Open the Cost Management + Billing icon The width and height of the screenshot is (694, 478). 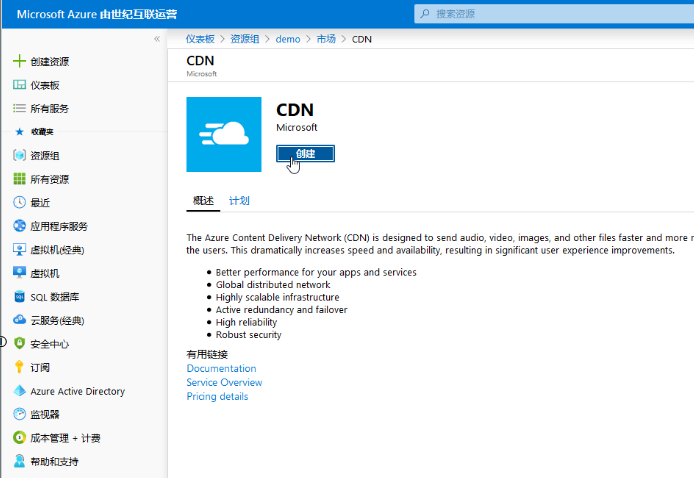(19, 438)
